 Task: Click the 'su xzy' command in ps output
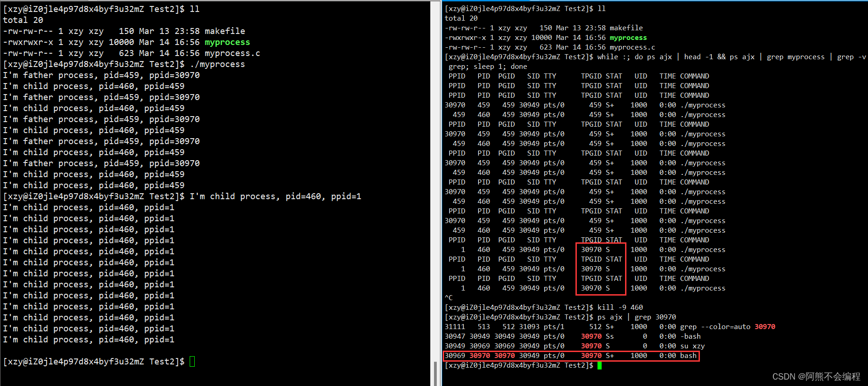tap(692, 346)
